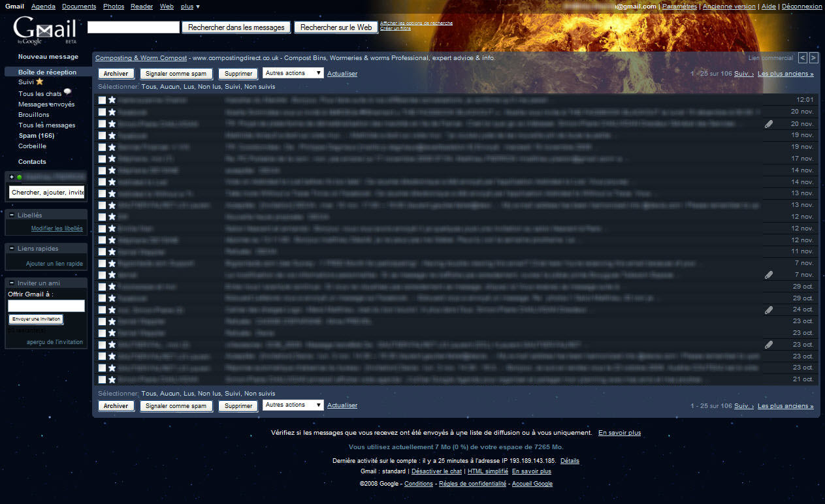Star the 12:01 email

point(112,100)
